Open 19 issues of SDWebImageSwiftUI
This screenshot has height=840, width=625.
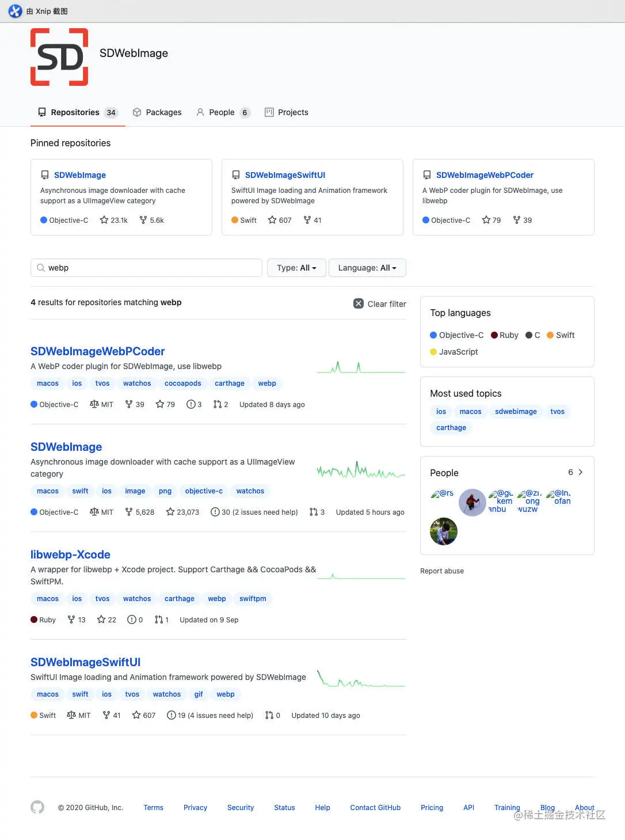[x=210, y=715]
